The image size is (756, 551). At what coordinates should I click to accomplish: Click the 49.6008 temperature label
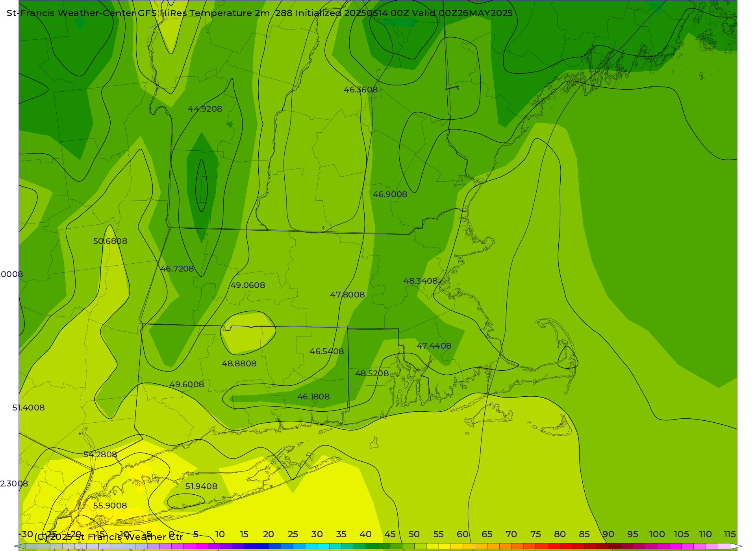click(x=187, y=385)
